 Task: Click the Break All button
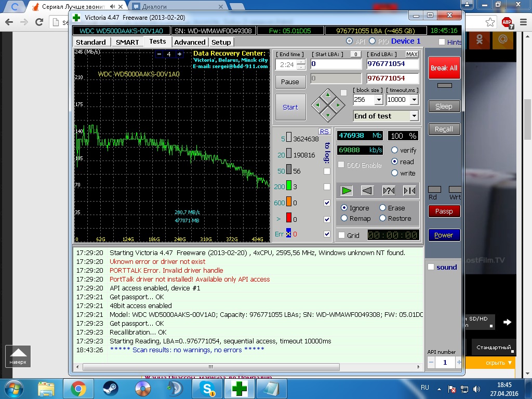(x=444, y=68)
